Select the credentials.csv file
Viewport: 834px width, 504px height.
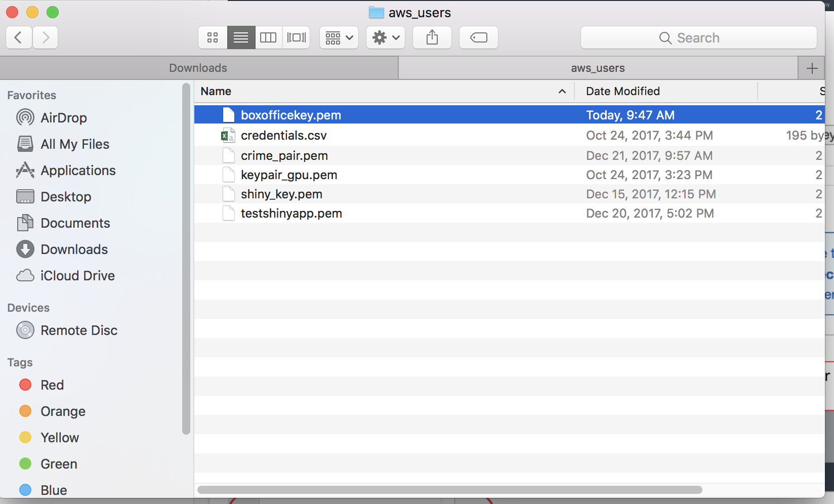click(x=283, y=136)
